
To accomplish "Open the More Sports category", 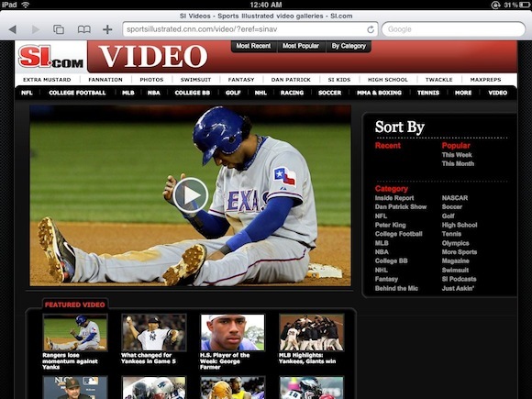I will [459, 251].
